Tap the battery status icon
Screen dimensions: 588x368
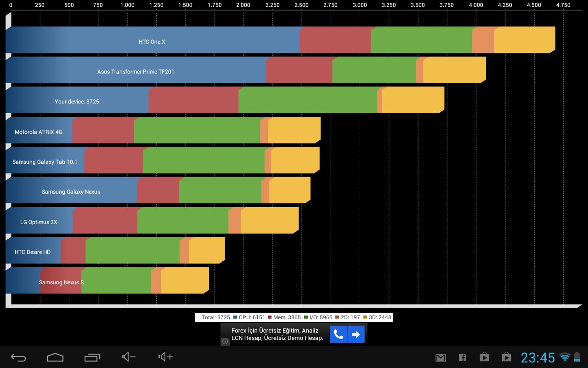point(577,357)
